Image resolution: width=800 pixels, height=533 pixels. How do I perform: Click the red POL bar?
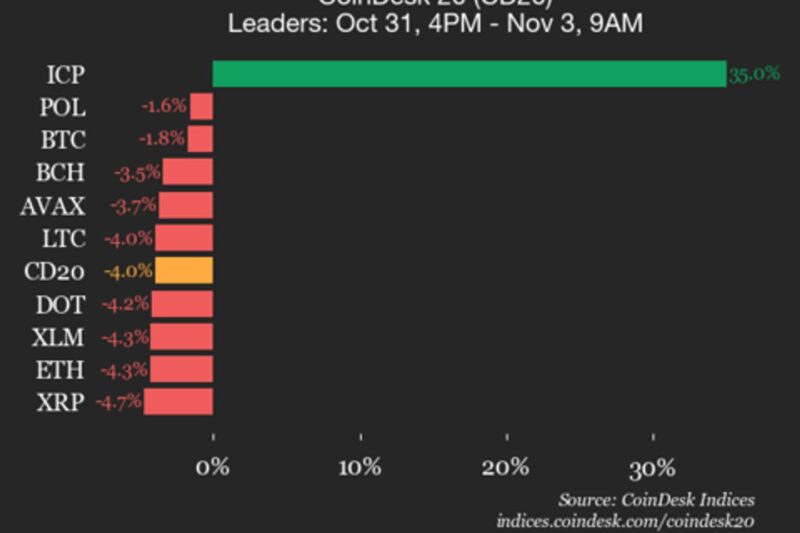pyautogui.click(x=202, y=107)
